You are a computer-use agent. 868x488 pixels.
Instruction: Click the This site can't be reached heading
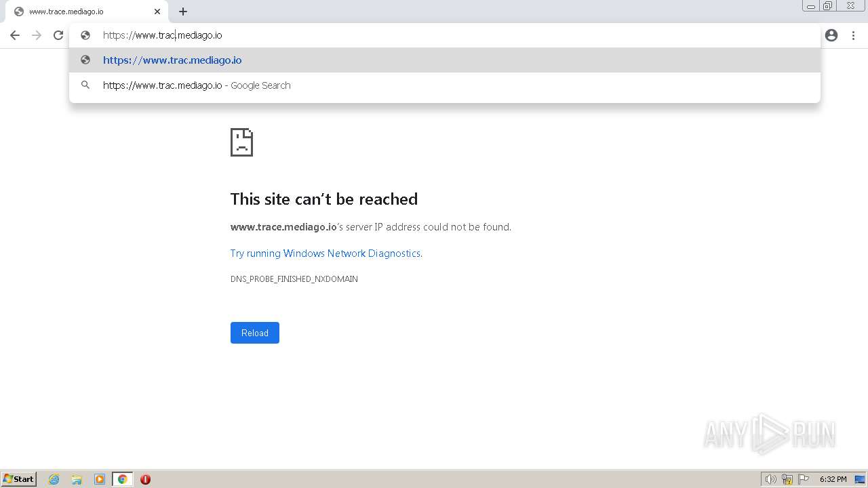point(324,199)
